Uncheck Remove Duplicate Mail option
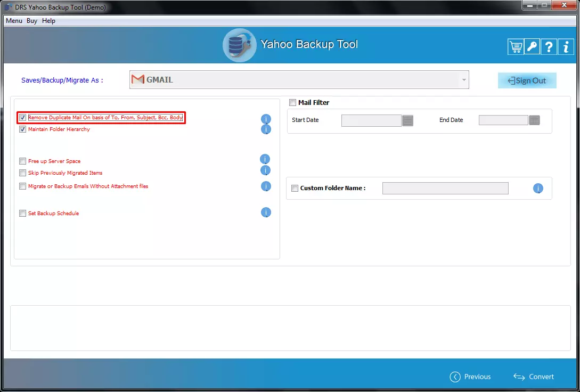 click(x=23, y=118)
